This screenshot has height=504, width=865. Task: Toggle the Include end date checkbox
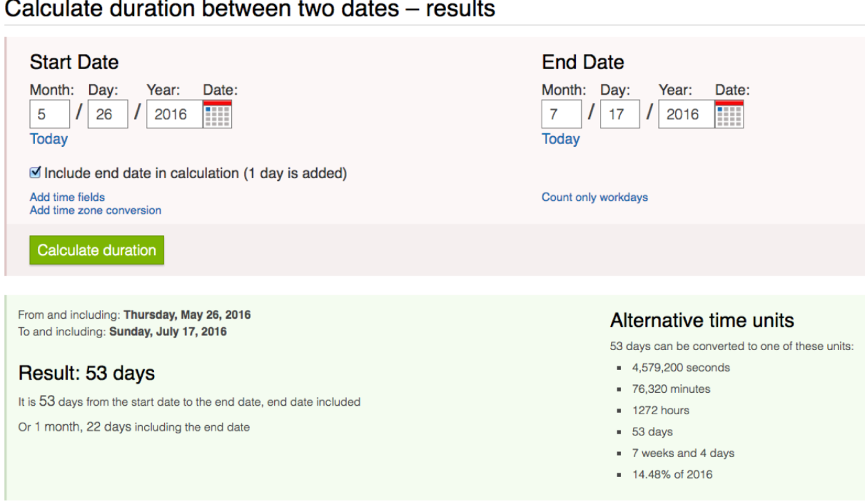coord(35,173)
